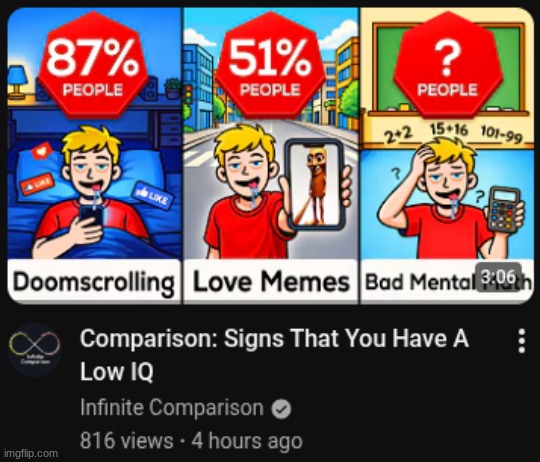This screenshot has width=540, height=462.
Task: Click the 816 views metadata text
Action: point(126,441)
